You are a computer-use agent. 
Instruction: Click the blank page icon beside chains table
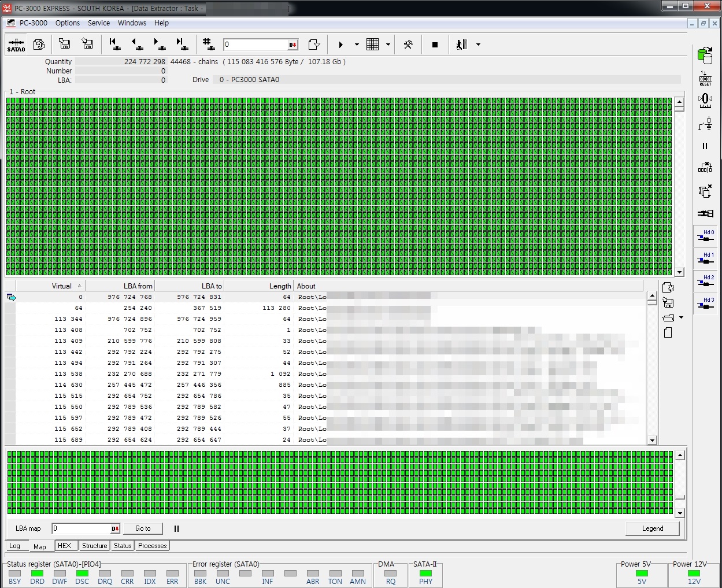(x=668, y=332)
